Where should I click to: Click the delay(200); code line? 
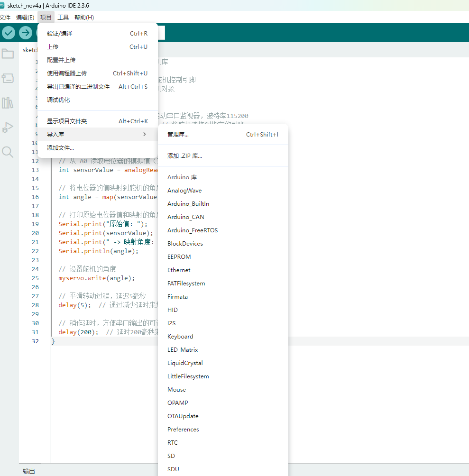[78, 332]
